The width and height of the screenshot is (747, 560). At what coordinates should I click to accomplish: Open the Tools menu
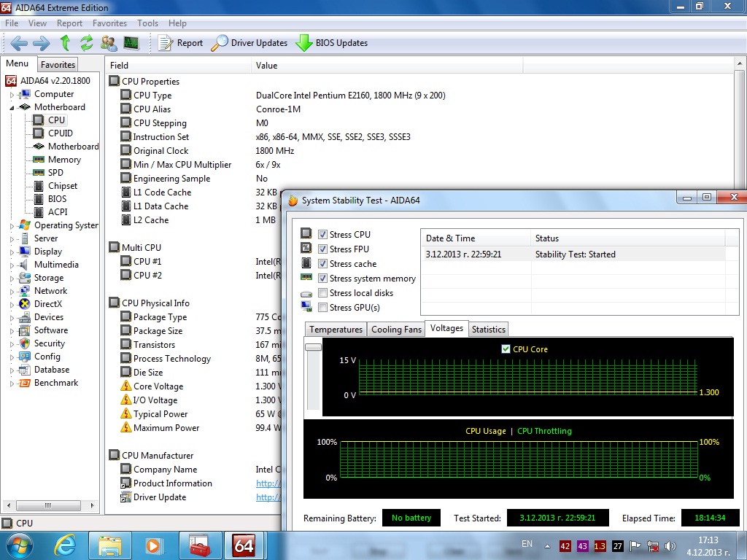(x=147, y=23)
